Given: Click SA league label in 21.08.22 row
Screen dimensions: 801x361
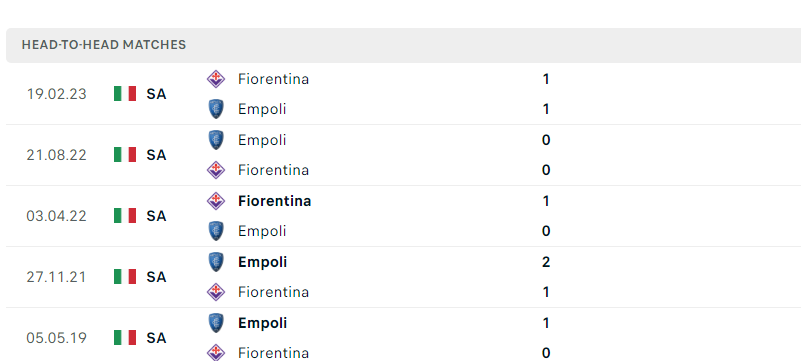Looking at the screenshot, I should 156,155.
